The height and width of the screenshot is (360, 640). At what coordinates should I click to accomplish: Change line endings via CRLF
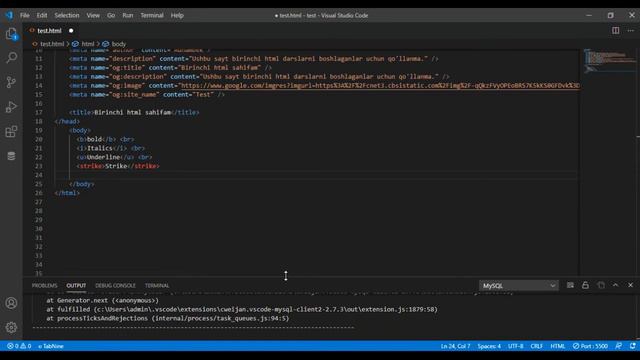(x=536, y=346)
